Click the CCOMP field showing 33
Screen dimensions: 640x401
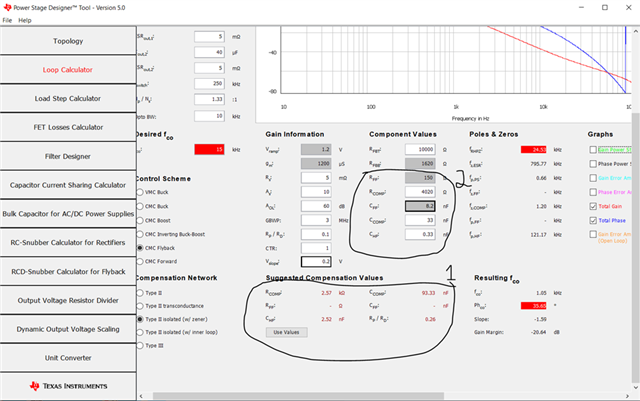pyautogui.click(x=420, y=221)
